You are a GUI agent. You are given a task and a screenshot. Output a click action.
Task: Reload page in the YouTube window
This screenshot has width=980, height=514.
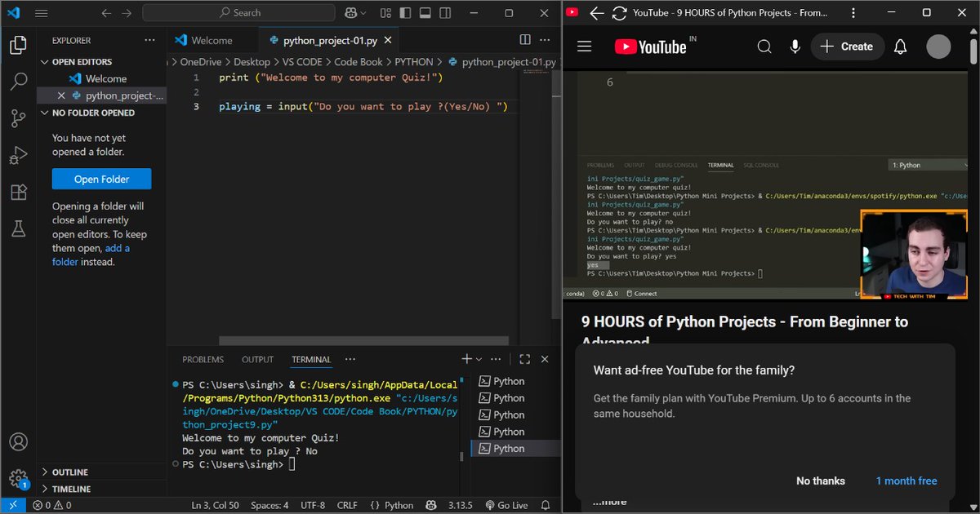(619, 13)
